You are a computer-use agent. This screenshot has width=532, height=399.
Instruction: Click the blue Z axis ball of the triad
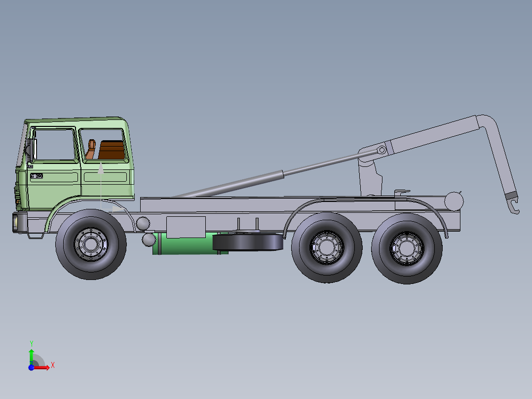(31, 368)
